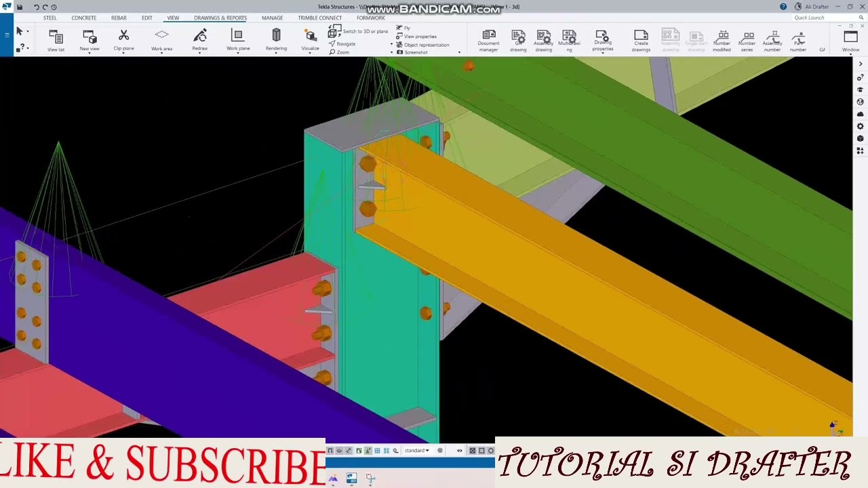Click Create drawings
The image size is (868, 488).
(641, 41)
